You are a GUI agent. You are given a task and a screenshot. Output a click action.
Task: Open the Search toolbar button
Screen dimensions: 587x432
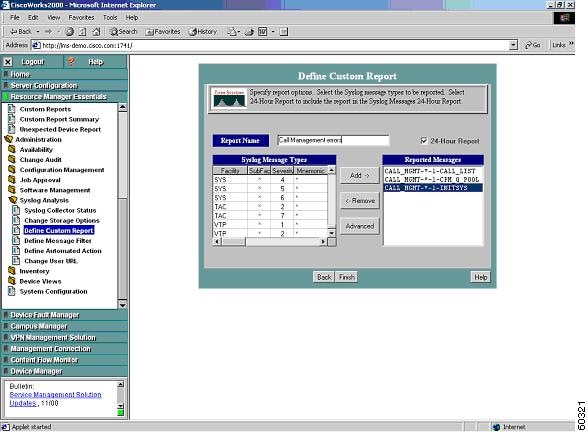tap(123, 32)
